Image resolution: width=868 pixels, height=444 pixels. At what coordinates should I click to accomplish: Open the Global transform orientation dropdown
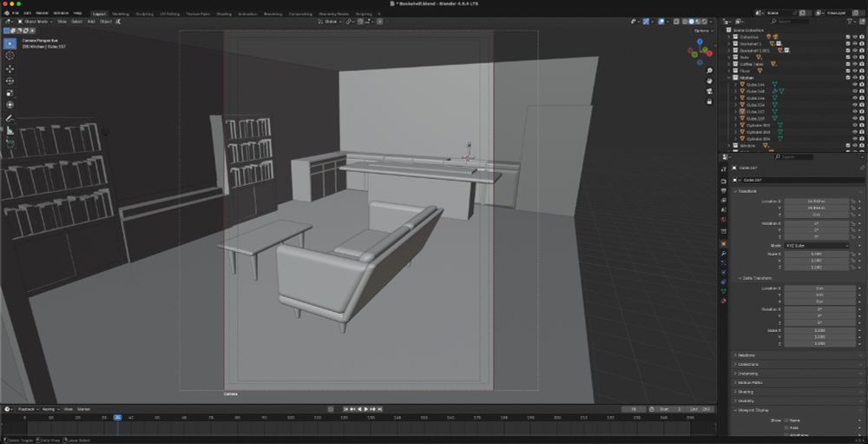point(331,22)
